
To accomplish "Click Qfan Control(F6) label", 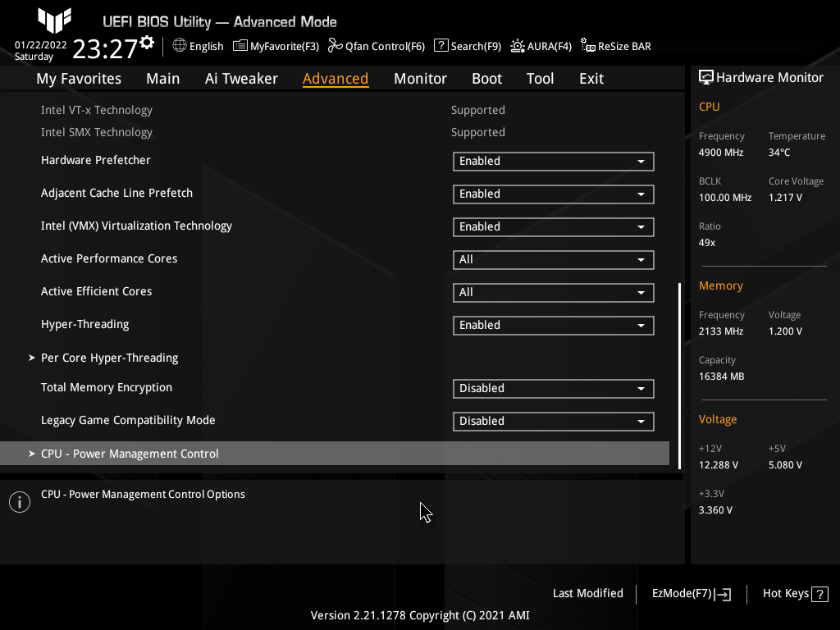I will click(x=386, y=46).
